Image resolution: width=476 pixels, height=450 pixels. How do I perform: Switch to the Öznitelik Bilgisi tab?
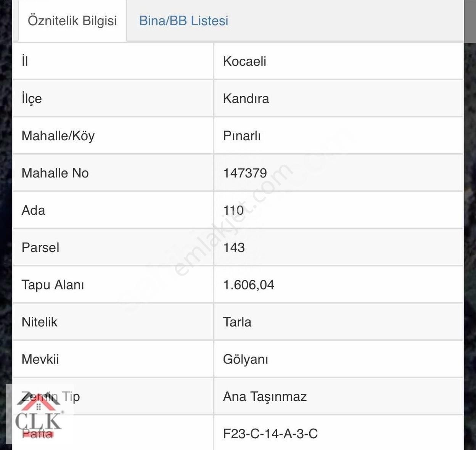click(x=71, y=21)
